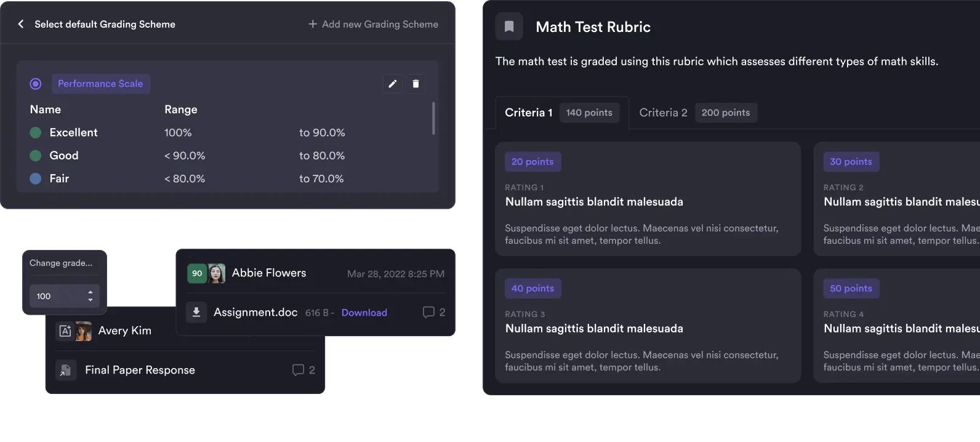Click the grading scheme list scrollbar

[x=433, y=118]
